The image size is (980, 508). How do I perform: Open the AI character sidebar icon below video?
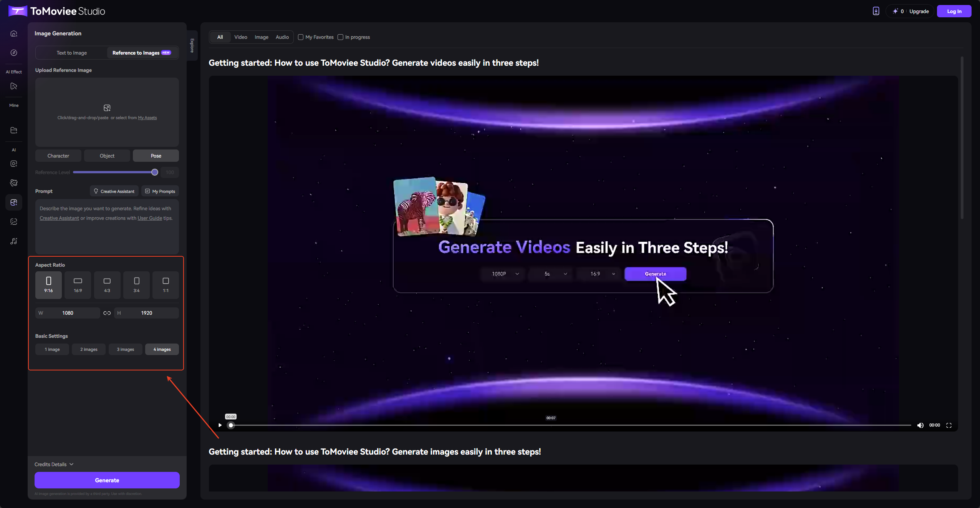(x=14, y=183)
